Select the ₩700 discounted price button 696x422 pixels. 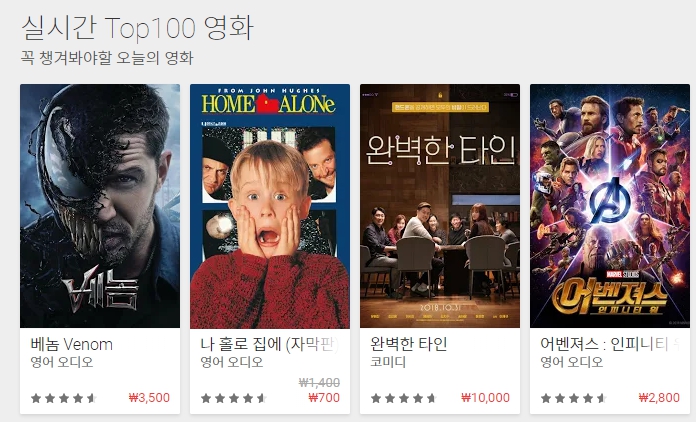pos(324,398)
